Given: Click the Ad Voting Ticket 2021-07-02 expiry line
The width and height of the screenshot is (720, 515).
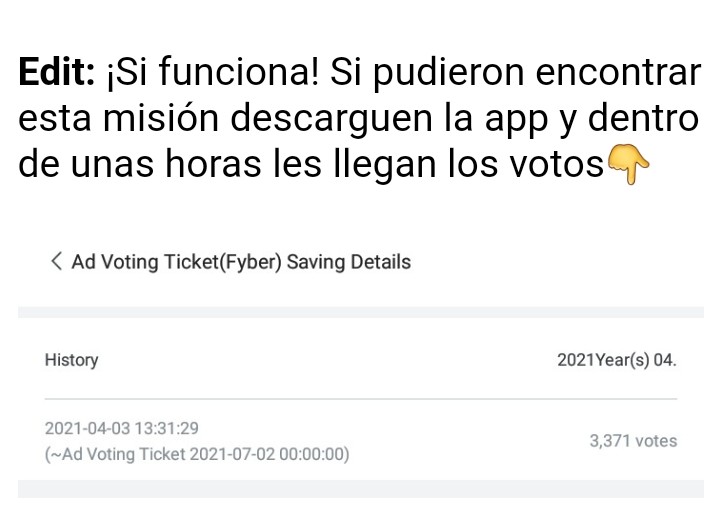Looking at the screenshot, I should 197,454.
